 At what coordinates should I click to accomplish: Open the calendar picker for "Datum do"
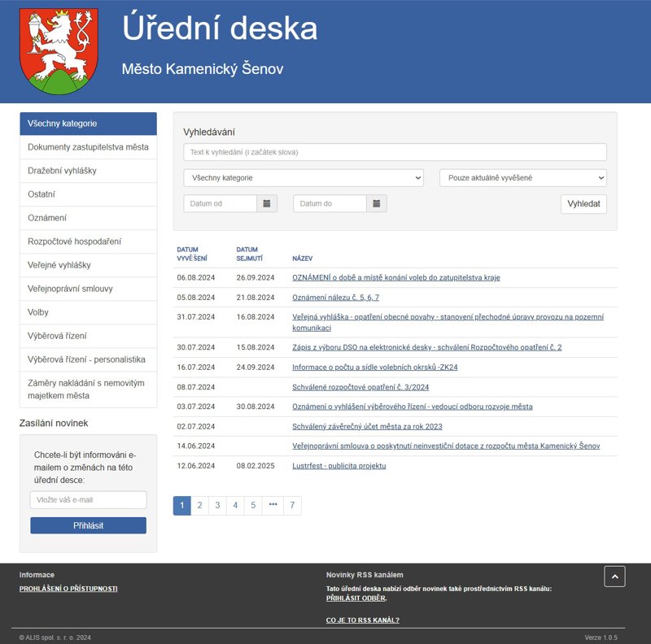coord(377,203)
